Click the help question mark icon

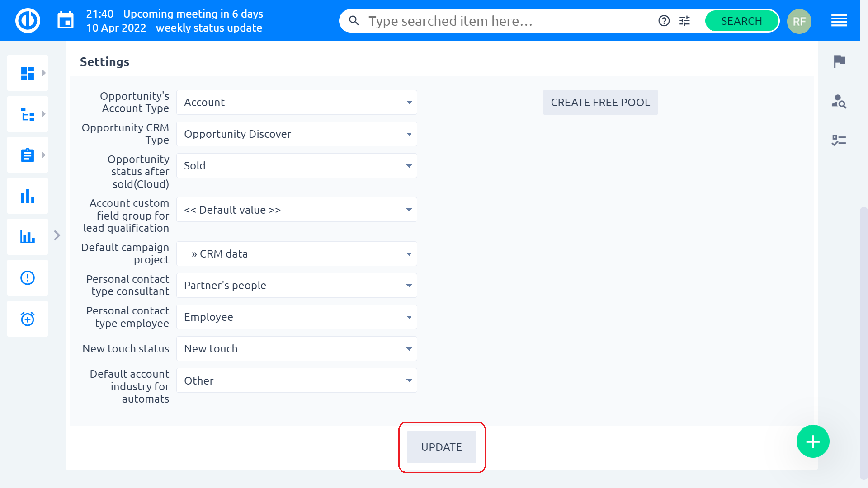(x=664, y=21)
